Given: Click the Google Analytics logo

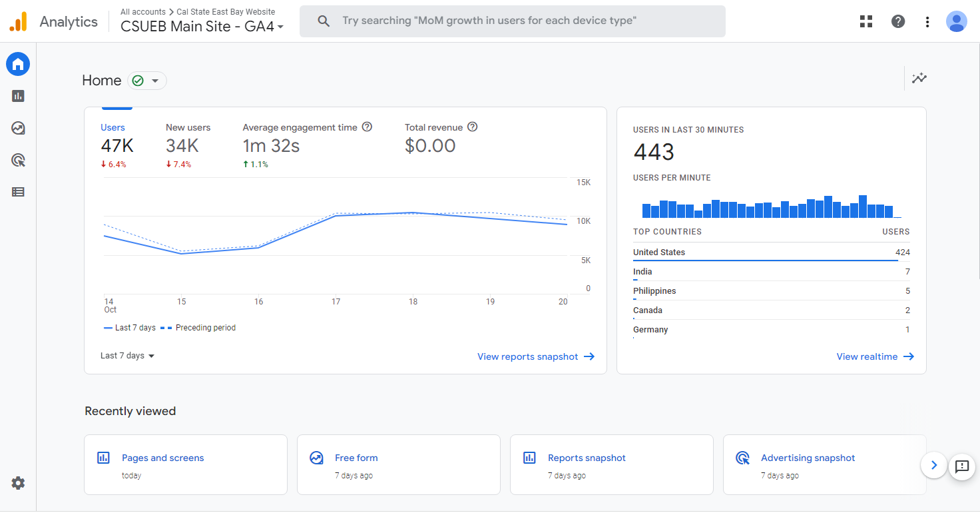Looking at the screenshot, I should pyautogui.click(x=18, y=21).
